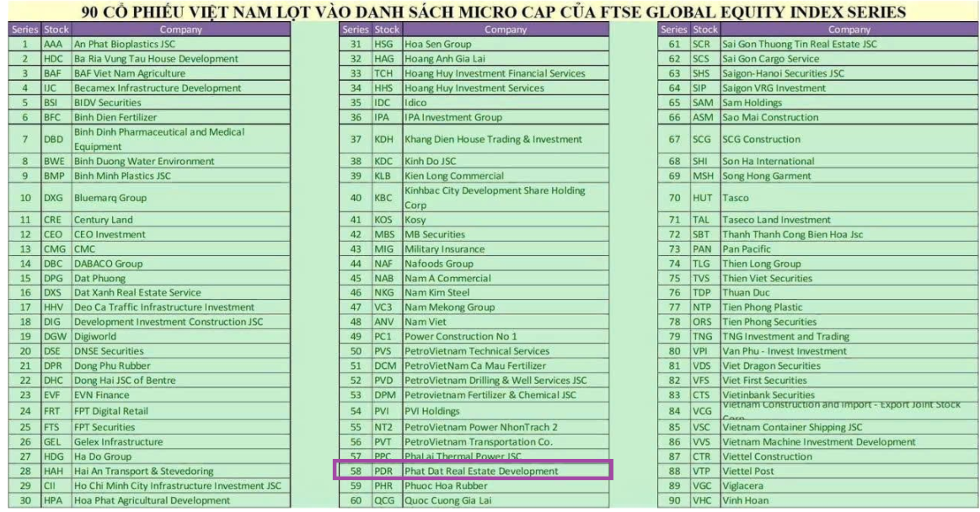Select "Binh Minh Plastics JSC" row text
The image size is (980, 512).
(122, 175)
